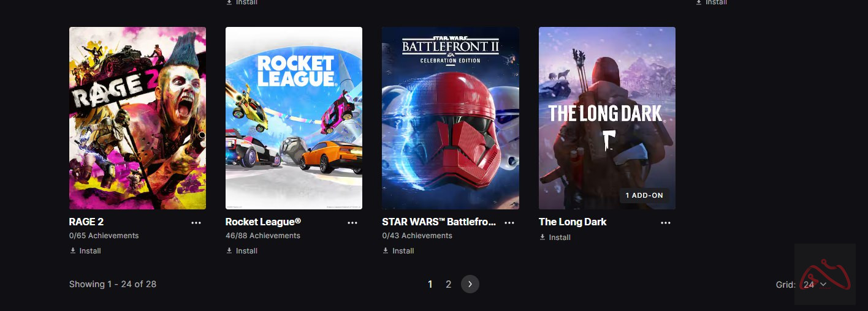
Task: Select page 1 in pagination
Action: point(430,284)
